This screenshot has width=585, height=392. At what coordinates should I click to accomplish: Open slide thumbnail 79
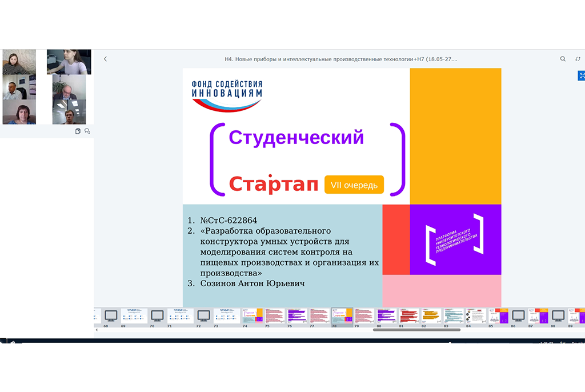tap(364, 316)
